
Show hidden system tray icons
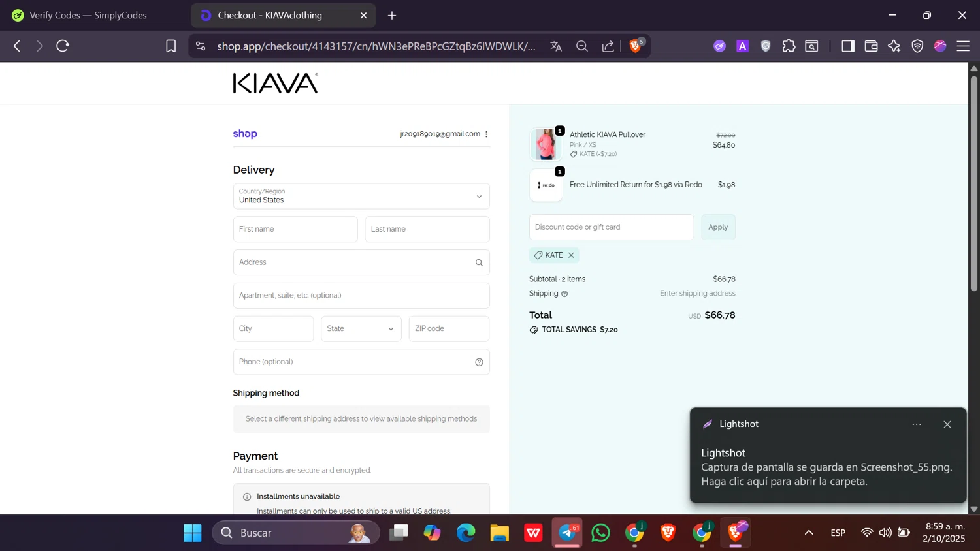(809, 533)
